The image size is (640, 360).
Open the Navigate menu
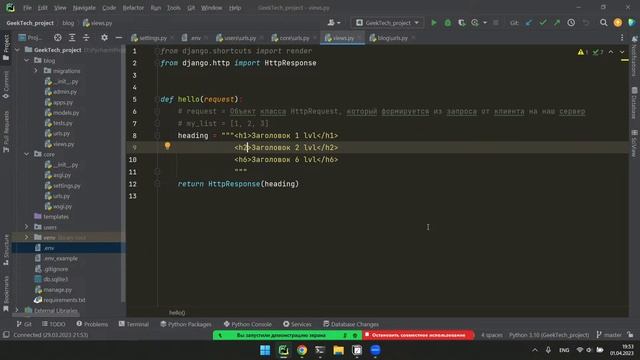(84, 8)
